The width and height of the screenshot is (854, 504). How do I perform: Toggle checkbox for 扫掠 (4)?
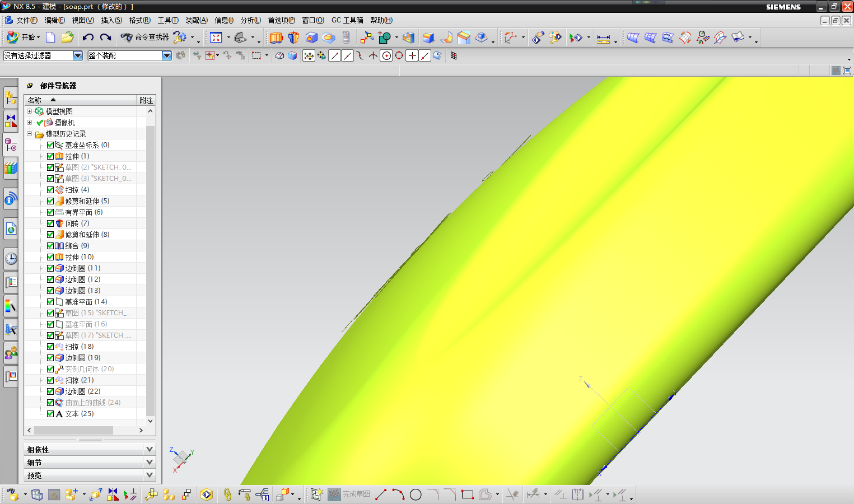coord(50,190)
